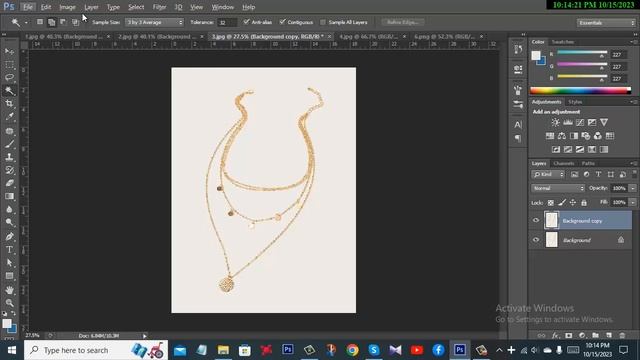Click Windows taskbar search box
Viewport: 640px width, 360px height.
tap(96, 350)
